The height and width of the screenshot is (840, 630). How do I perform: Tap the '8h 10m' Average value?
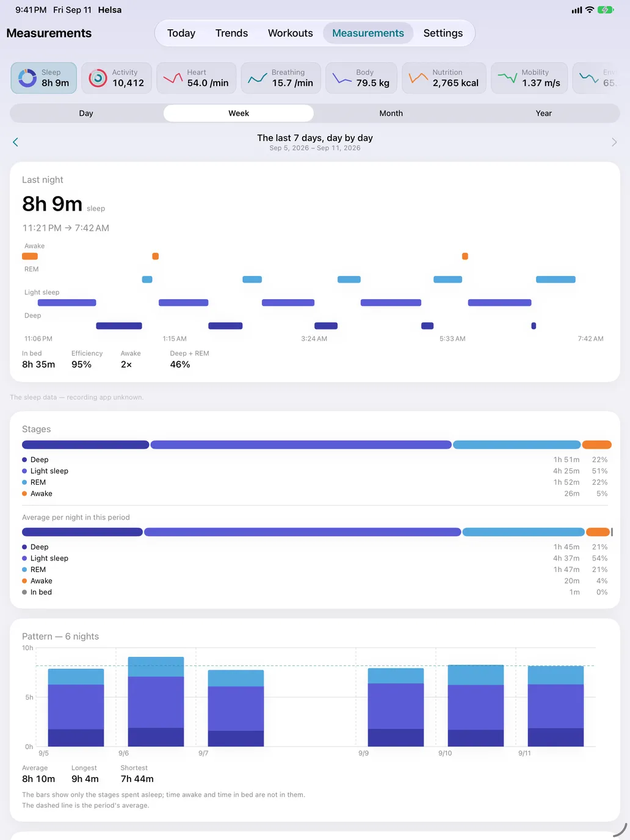pyautogui.click(x=38, y=779)
